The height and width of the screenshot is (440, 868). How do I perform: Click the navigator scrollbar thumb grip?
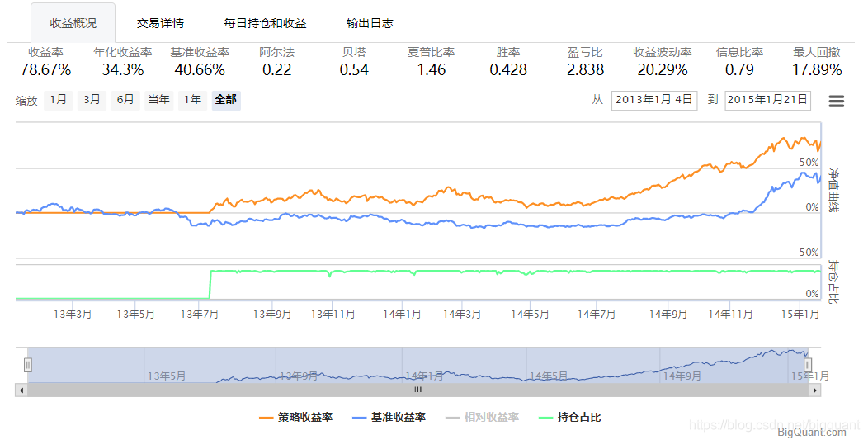418,390
